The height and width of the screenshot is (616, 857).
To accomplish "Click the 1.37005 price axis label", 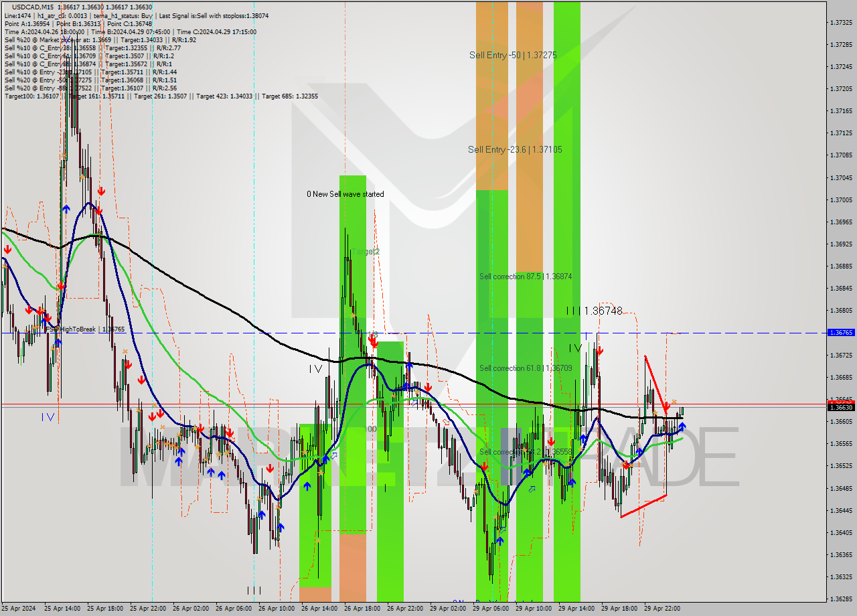I will (841, 200).
